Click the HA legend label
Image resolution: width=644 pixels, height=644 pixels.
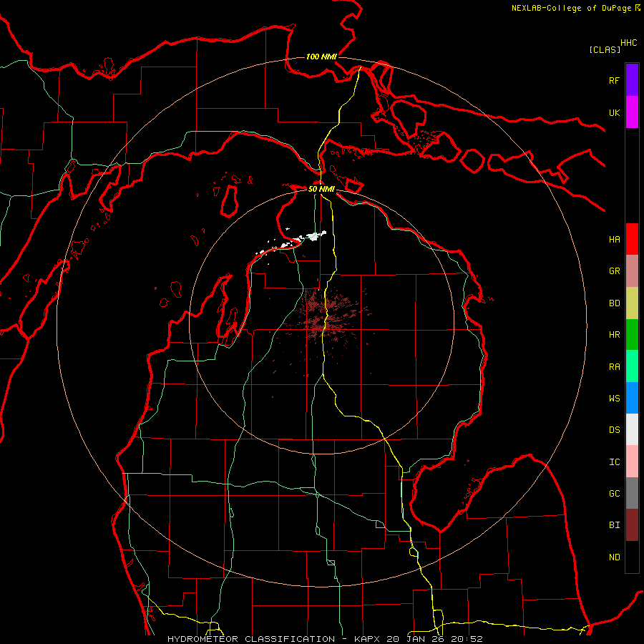(x=614, y=240)
